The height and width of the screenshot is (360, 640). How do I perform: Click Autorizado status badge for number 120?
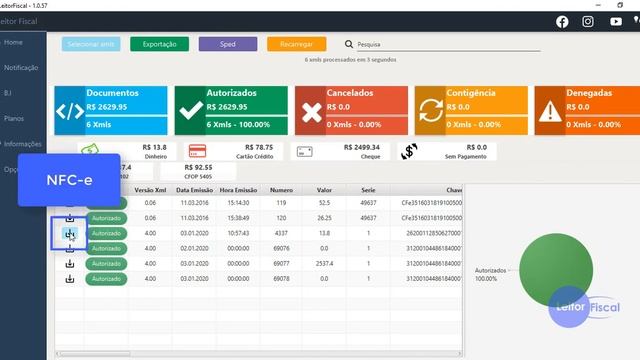[x=106, y=218]
